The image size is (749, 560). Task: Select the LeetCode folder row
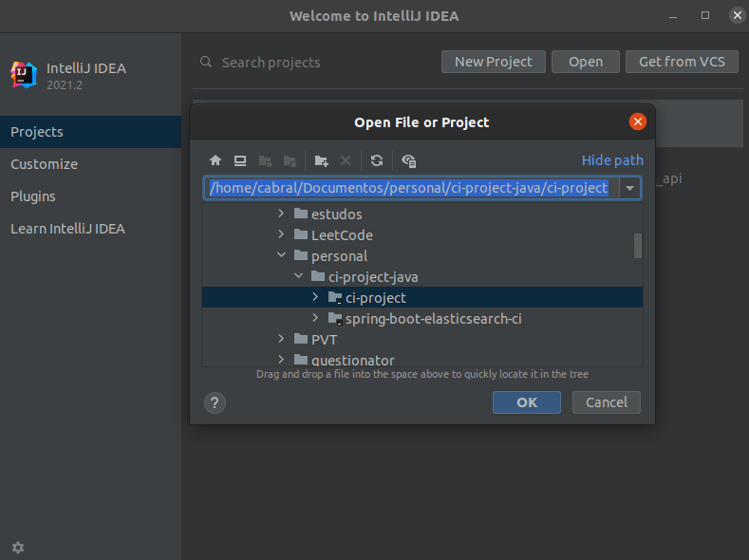[422, 234]
